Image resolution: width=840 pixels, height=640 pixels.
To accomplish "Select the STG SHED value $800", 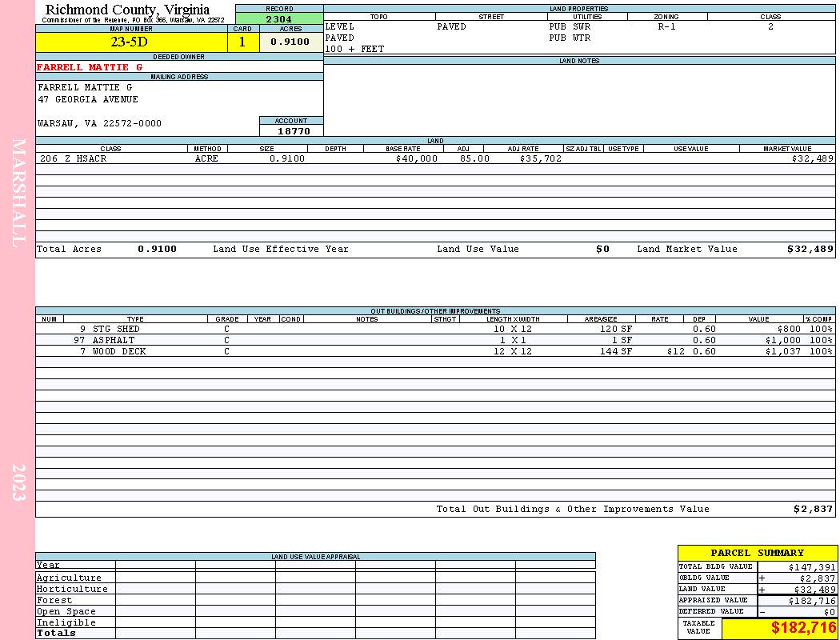I will tap(789, 329).
